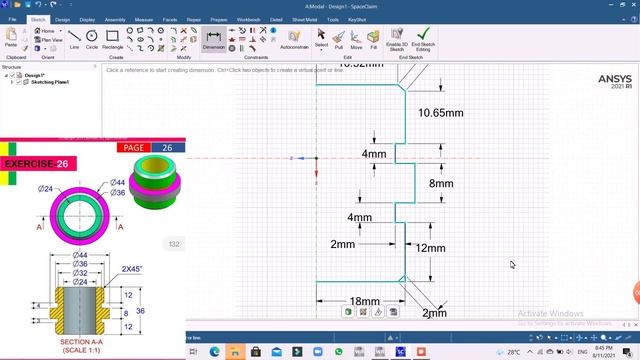Choose the Pull tool

pos(338,40)
